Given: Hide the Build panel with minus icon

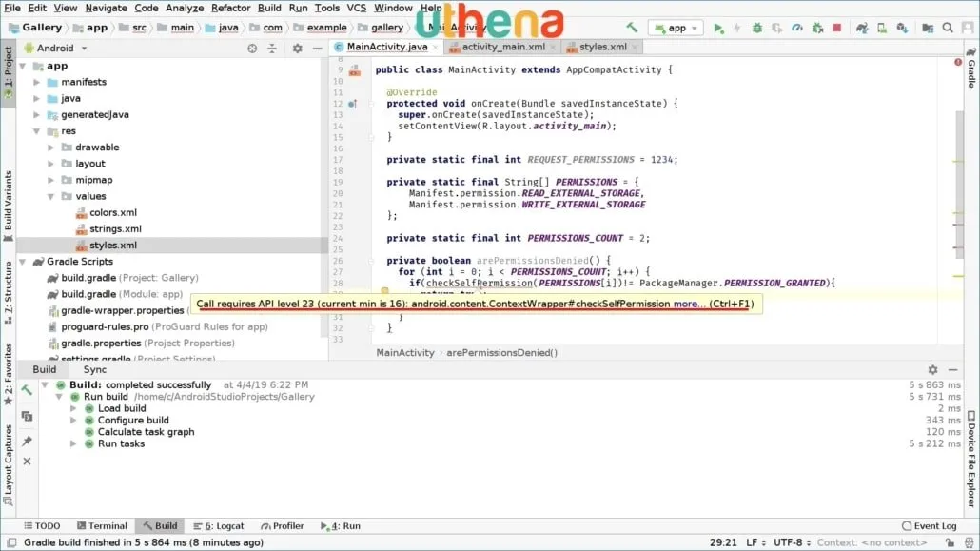Looking at the screenshot, I should [x=952, y=369].
